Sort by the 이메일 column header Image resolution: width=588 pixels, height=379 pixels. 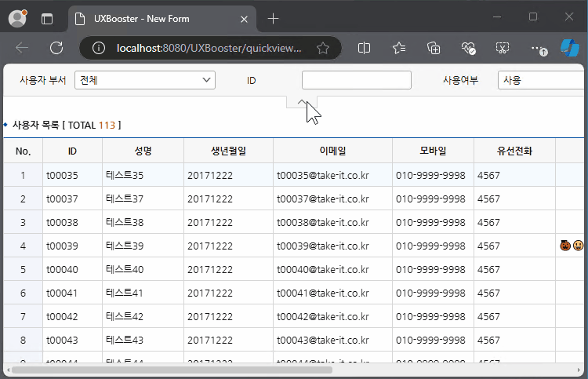tap(332, 151)
